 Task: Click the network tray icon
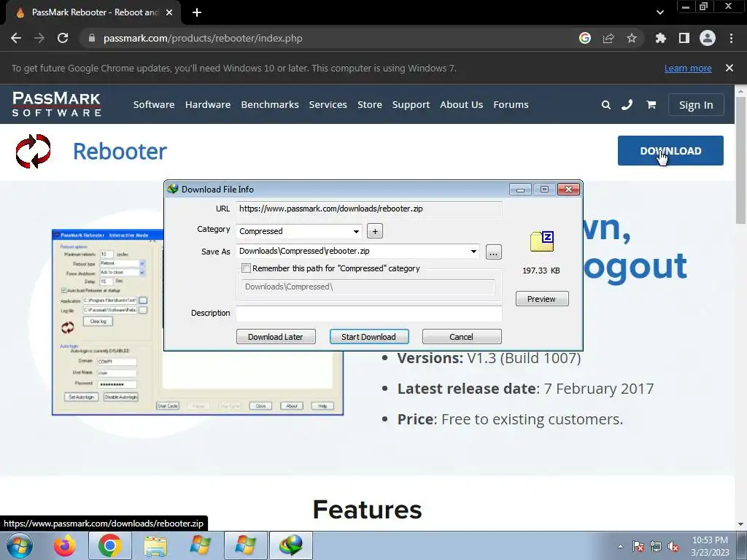click(x=656, y=547)
